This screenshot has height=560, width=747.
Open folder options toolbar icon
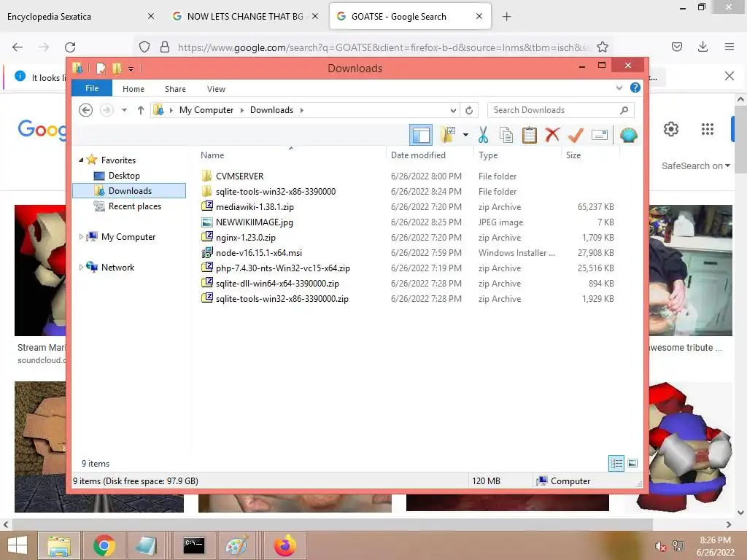[x=448, y=135]
